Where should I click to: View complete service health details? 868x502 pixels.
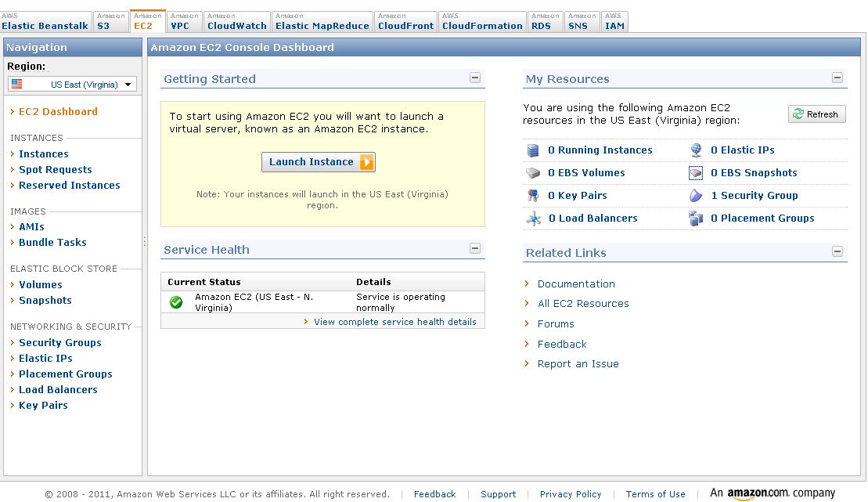coord(394,322)
